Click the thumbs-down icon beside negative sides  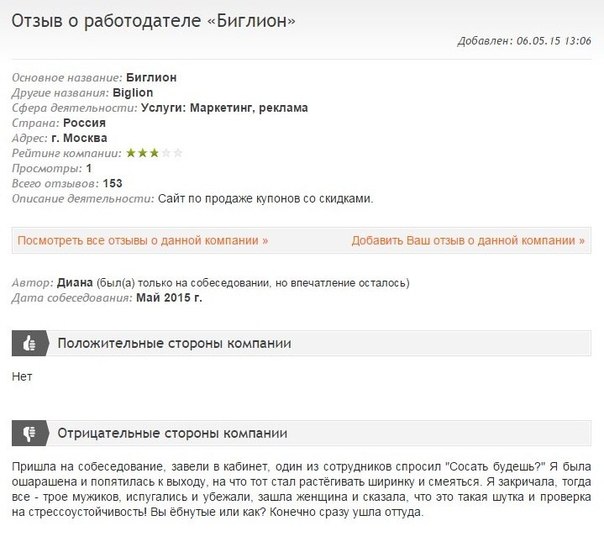28,433
